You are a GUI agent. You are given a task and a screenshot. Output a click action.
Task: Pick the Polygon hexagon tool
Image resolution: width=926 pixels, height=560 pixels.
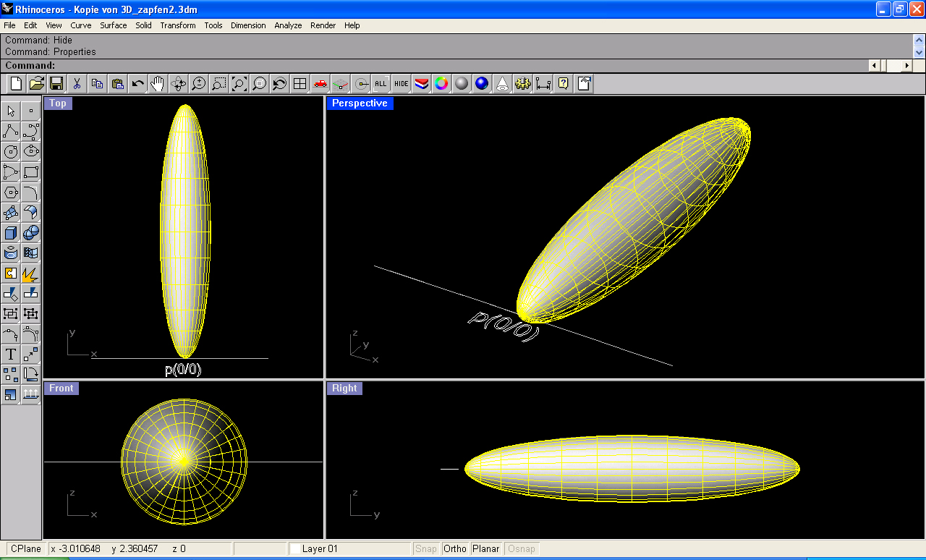click(11, 192)
